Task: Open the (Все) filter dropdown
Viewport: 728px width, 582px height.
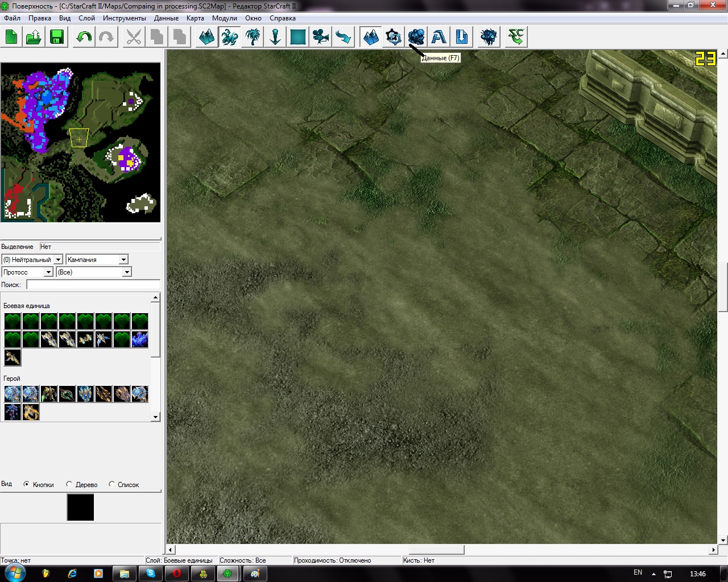Action: click(94, 272)
